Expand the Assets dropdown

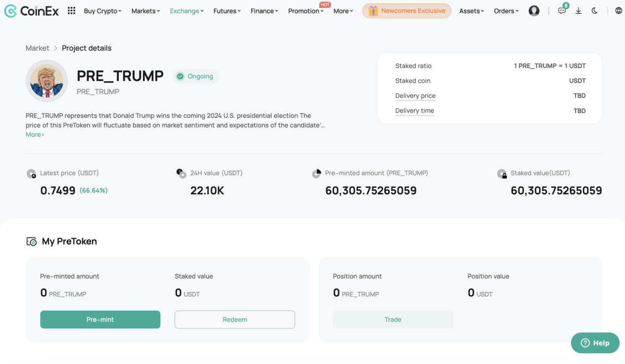[471, 10]
